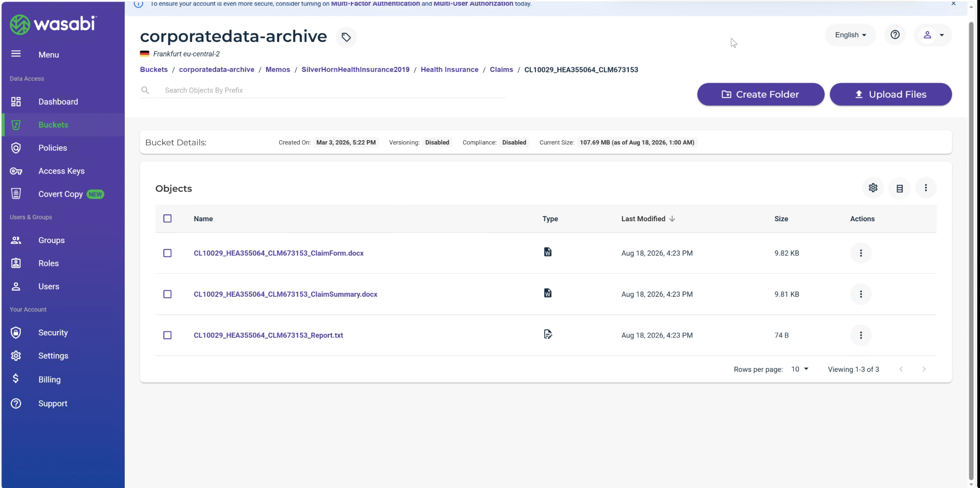980x488 pixels.
Task: Go to corporatedata-archive breadcrumb
Action: click(x=217, y=70)
